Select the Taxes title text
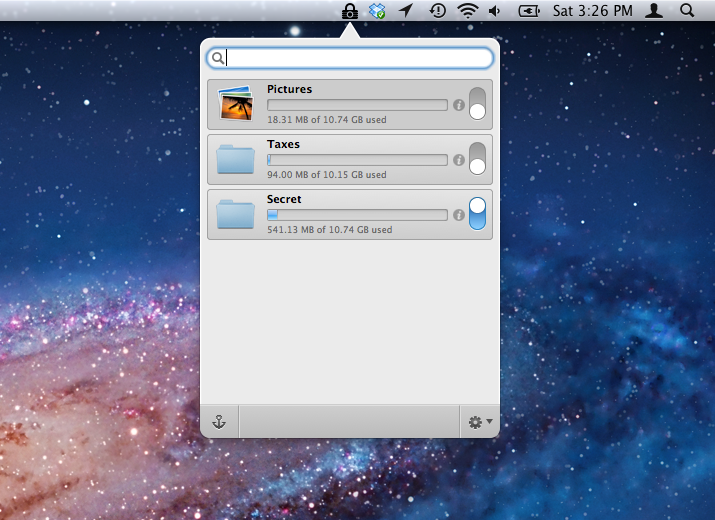715x520 pixels. (283, 144)
